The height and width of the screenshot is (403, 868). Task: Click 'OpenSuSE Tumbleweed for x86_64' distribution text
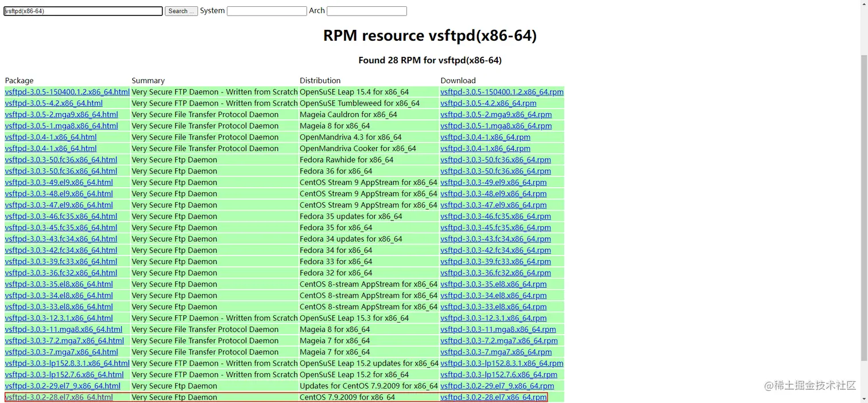[x=359, y=103]
